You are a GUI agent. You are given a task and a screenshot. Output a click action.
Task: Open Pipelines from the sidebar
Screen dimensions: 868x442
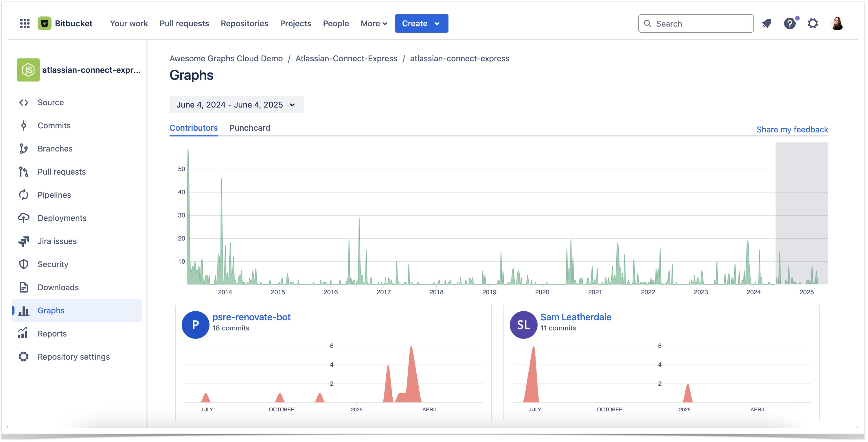(x=54, y=195)
